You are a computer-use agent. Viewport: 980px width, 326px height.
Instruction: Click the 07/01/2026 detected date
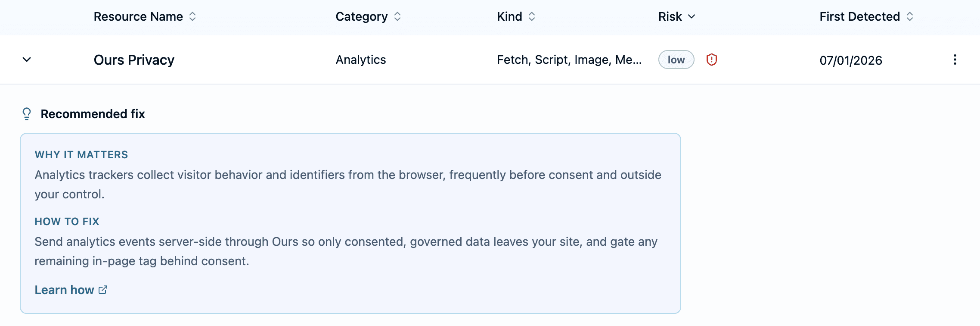pos(851,60)
